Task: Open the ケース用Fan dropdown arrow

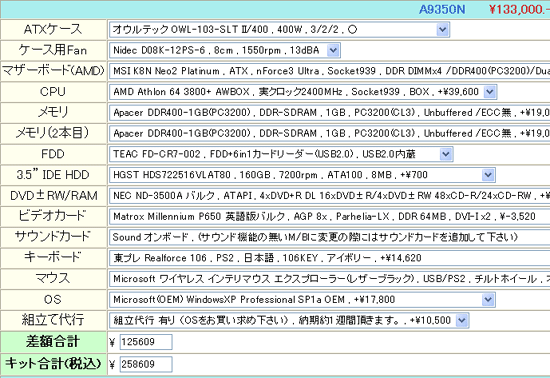Action: pos(333,50)
